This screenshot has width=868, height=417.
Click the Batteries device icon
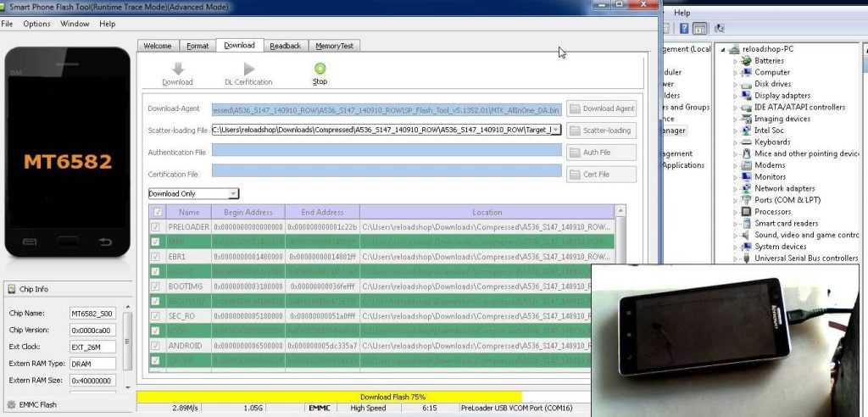pos(746,61)
